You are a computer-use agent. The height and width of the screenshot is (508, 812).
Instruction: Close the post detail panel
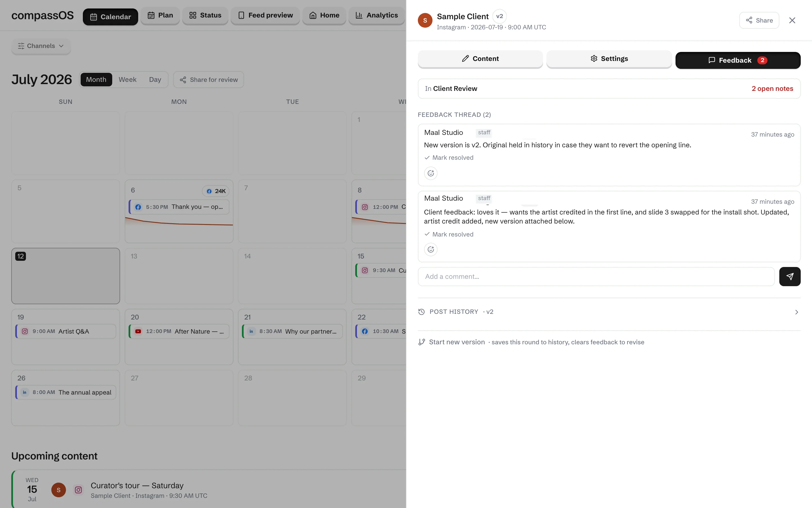tap(792, 21)
